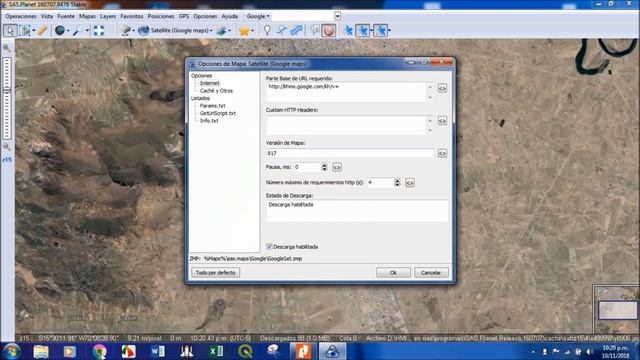Click restore button beside Pausa ms
This screenshot has width=640, height=360.
pos(337,167)
